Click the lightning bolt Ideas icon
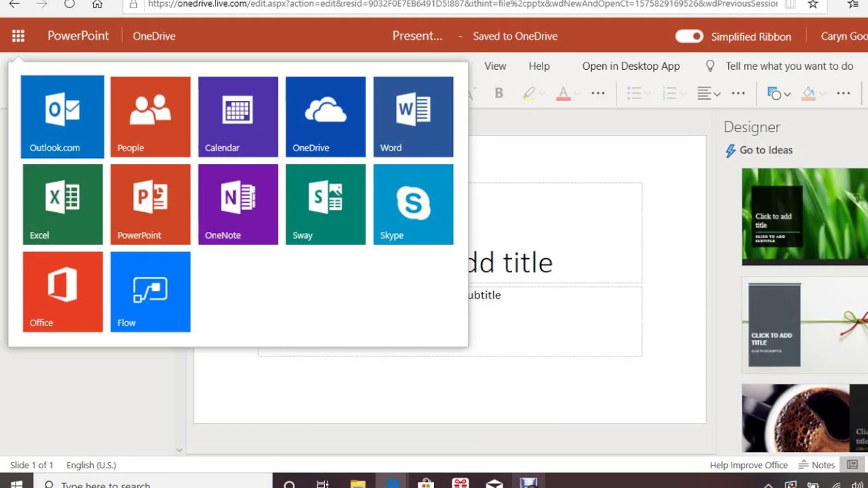 point(730,150)
